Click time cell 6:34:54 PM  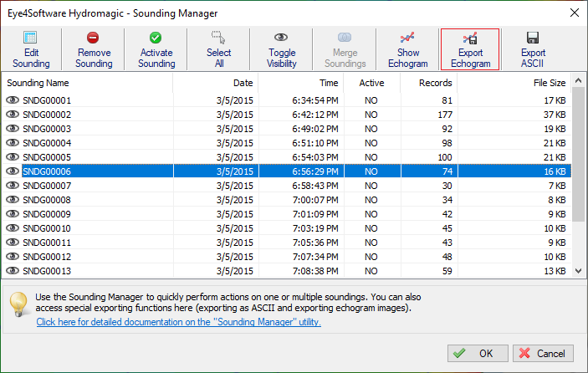pyautogui.click(x=315, y=100)
